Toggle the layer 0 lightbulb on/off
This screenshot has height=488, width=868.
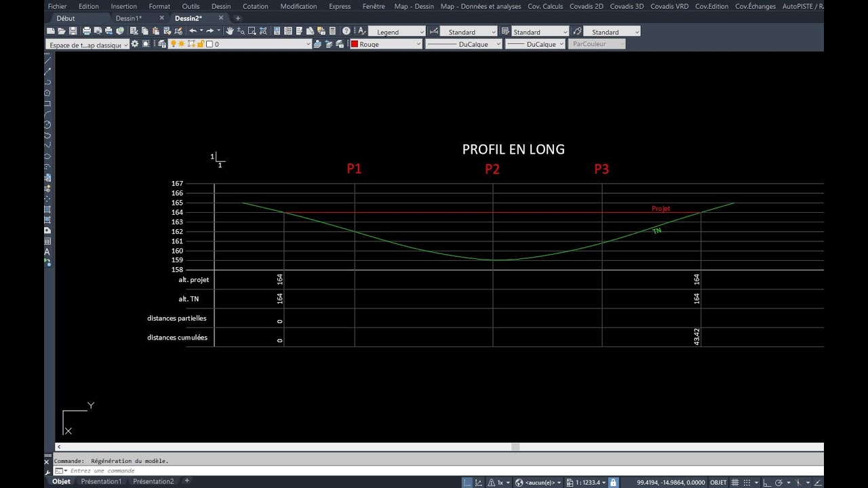pyautogui.click(x=173, y=44)
